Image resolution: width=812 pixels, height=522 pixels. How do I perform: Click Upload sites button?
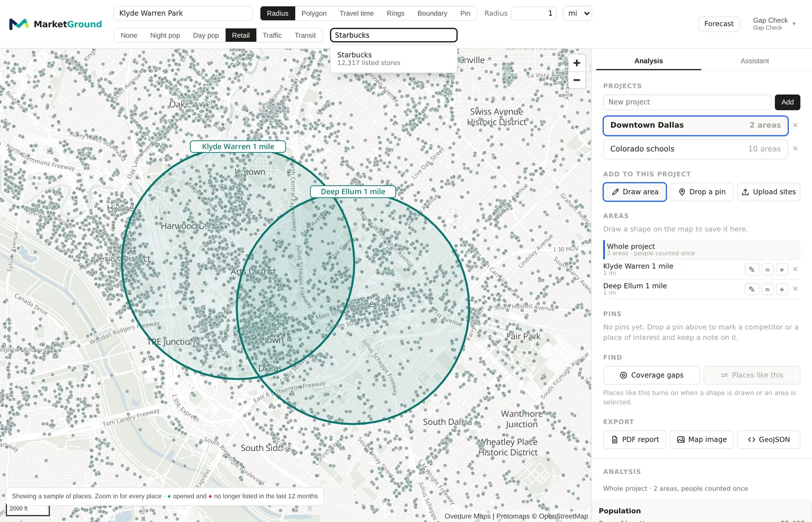tap(768, 192)
